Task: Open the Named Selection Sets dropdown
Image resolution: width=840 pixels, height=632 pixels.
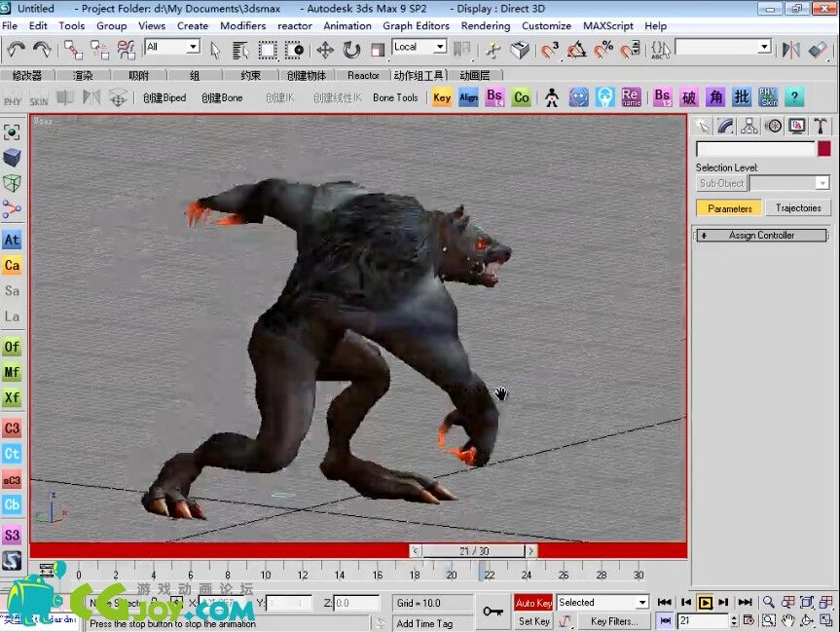Action: coord(723,48)
